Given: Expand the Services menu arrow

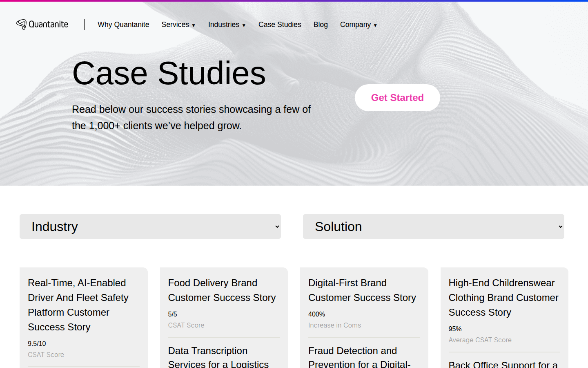Looking at the screenshot, I should pyautogui.click(x=194, y=25).
